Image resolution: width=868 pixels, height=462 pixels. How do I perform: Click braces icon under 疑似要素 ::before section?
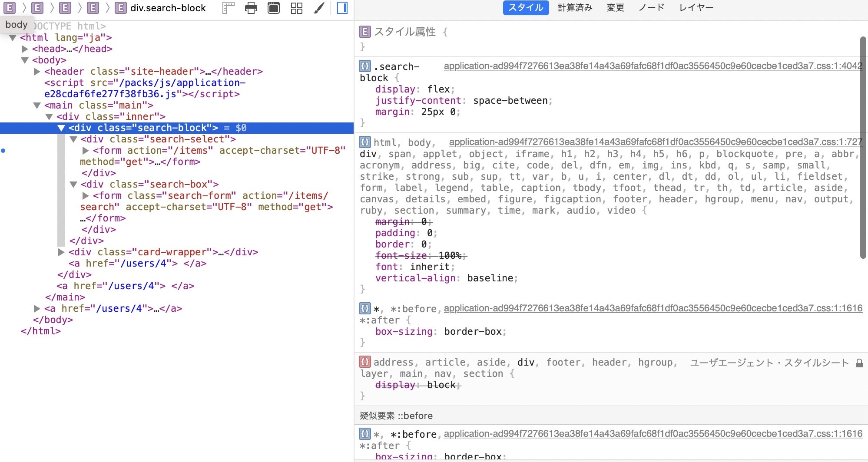[x=365, y=433]
